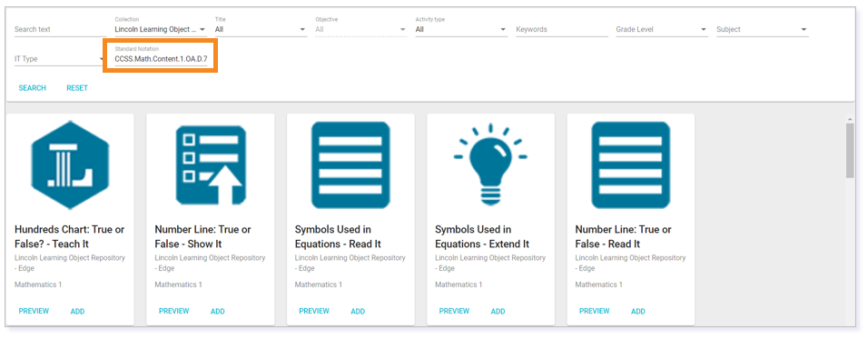This screenshot has height=339, width=868.
Task: Run the SEARCH button
Action: [32, 88]
